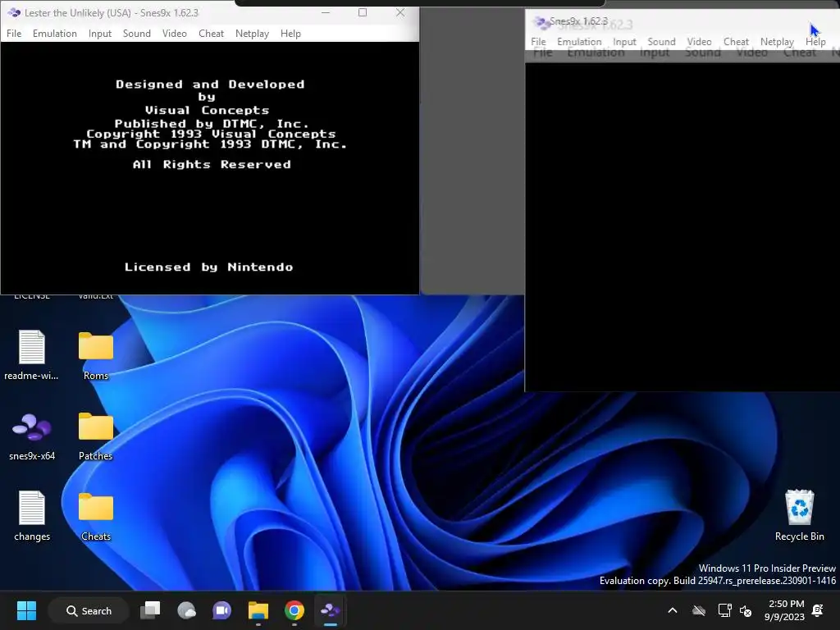This screenshot has width=840, height=630.
Task: Click the taskbar Search box
Action: pos(89,610)
